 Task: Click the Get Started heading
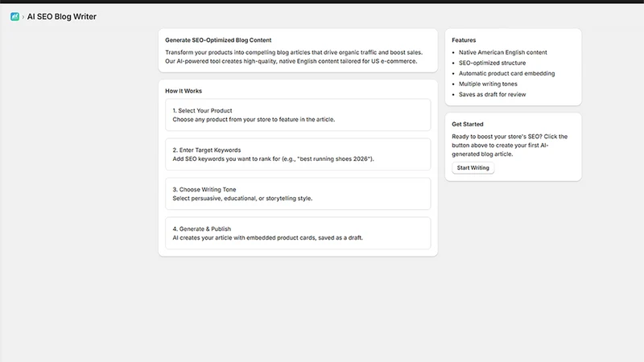[x=468, y=124]
